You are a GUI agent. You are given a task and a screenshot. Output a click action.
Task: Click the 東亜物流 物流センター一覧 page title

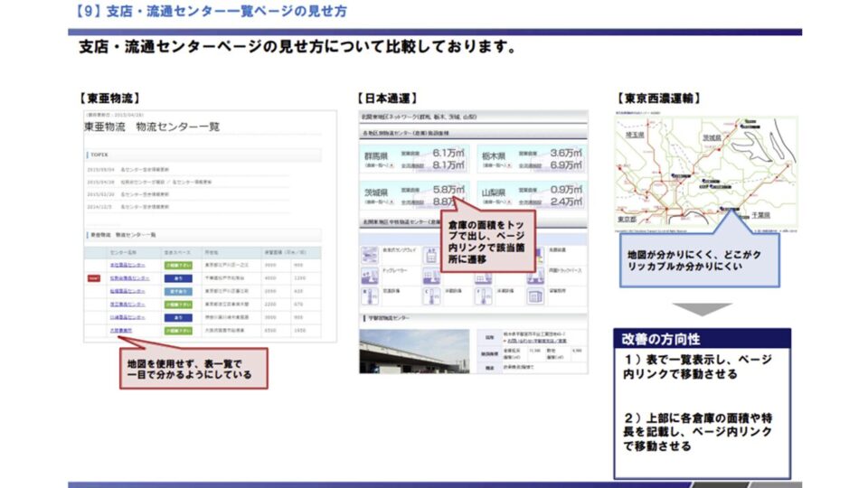pyautogui.click(x=152, y=127)
